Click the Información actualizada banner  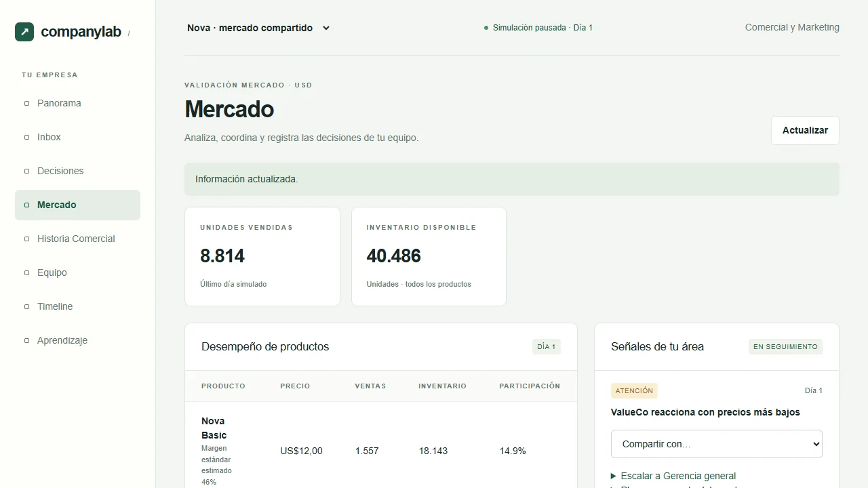coord(512,179)
